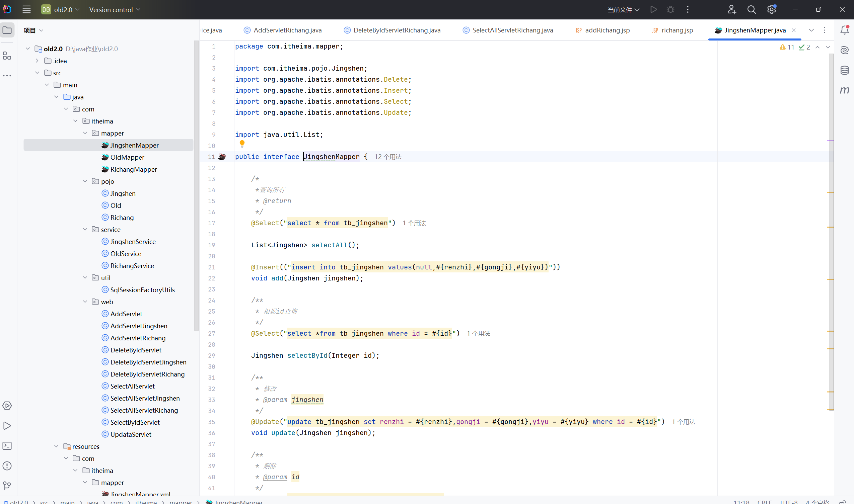Open the Git version control tool icon
The height and width of the screenshot is (504, 854).
point(7,486)
